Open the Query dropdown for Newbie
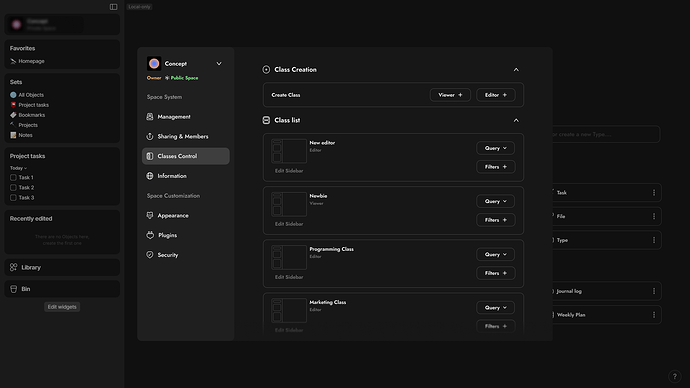Image resolution: width=690 pixels, height=388 pixels. coord(495,201)
